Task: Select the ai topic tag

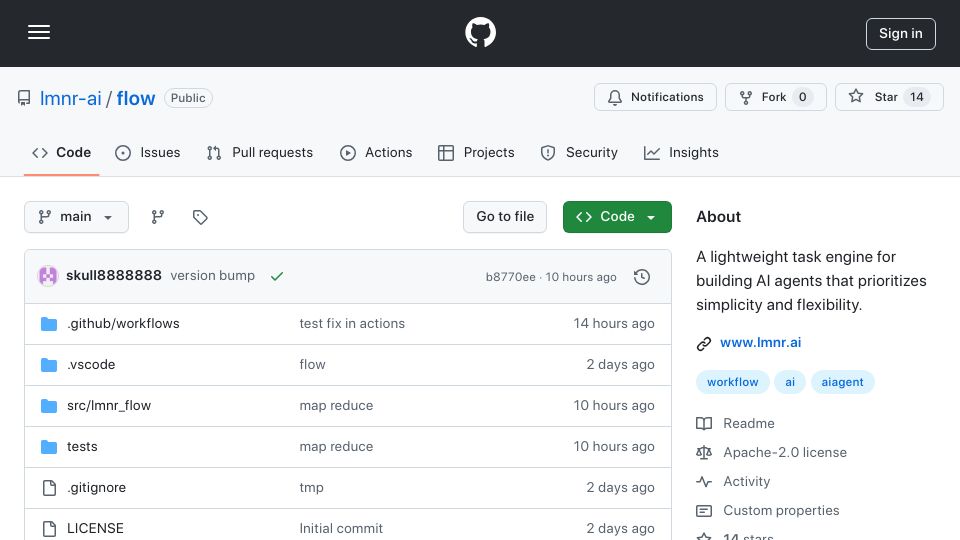Action: pos(790,382)
